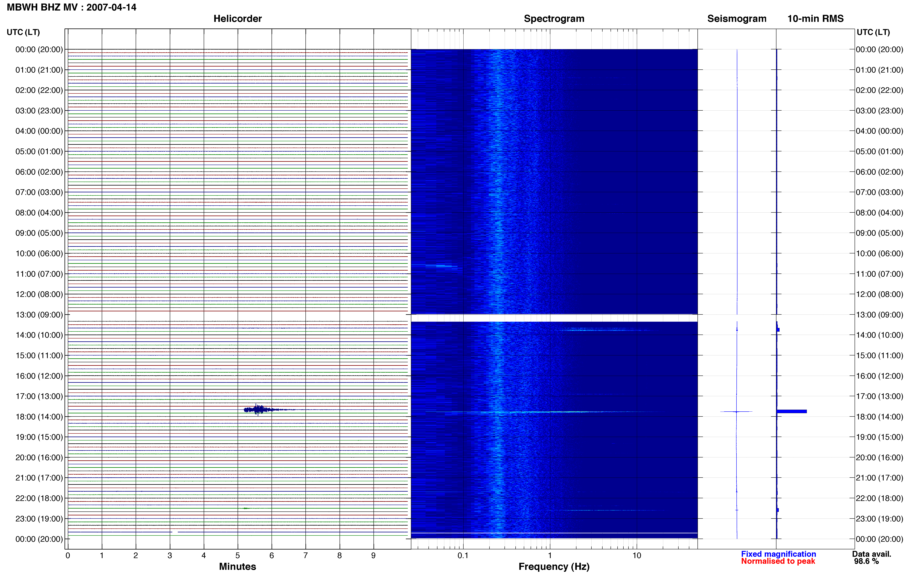Click the white data gap in spectrogram at 13:00
This screenshot has width=924, height=578.
tap(554, 318)
